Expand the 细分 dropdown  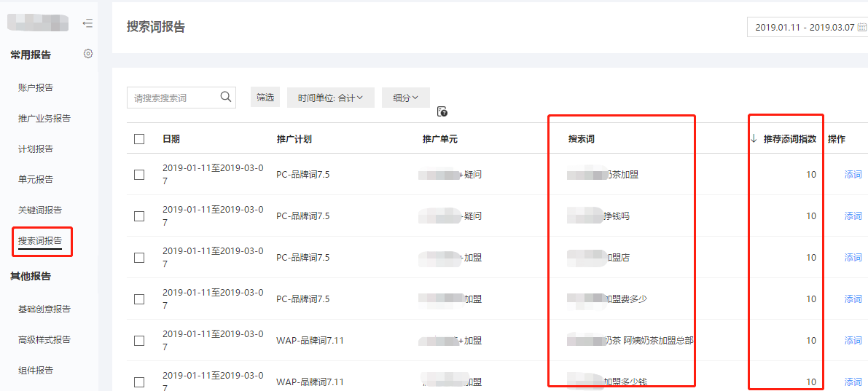pos(405,98)
